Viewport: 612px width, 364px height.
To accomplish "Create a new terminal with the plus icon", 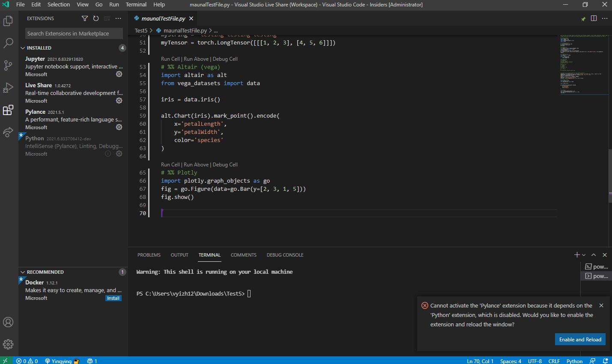I will (x=576, y=255).
